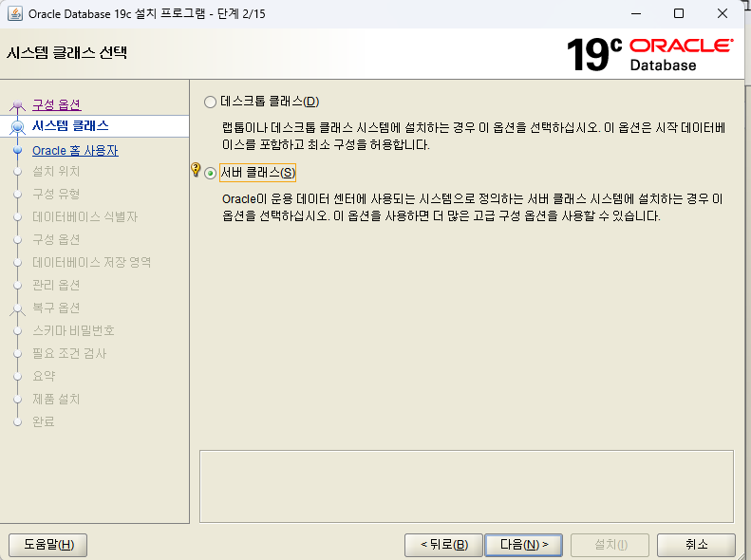Viewport: 751px width, 560px height.
Task: Maximize the installer window
Action: click(x=679, y=13)
